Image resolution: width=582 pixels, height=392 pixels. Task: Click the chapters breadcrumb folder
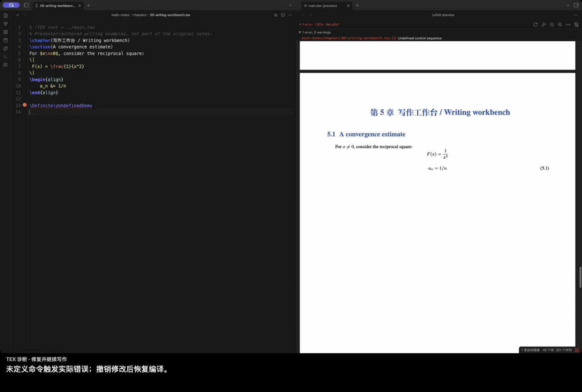pos(140,15)
